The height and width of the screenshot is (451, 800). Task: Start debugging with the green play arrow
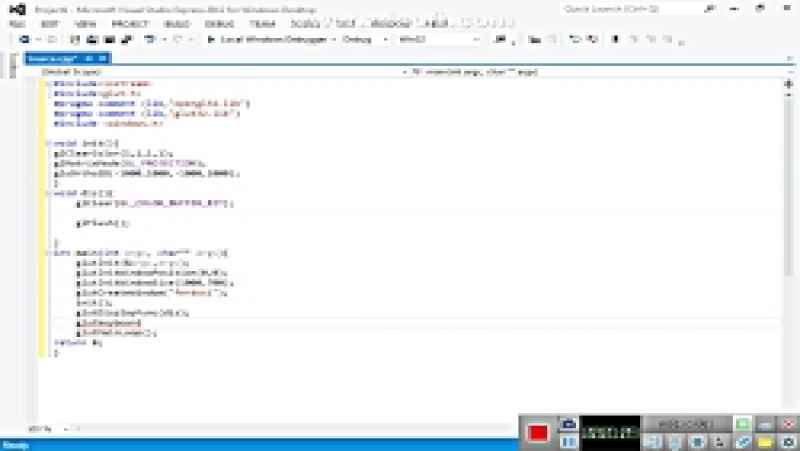[211, 39]
